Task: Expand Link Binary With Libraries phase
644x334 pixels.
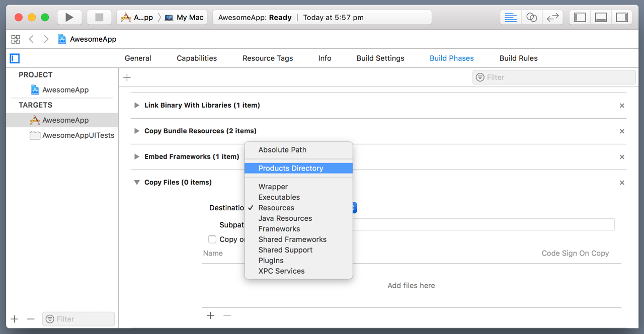Action: 136,106
